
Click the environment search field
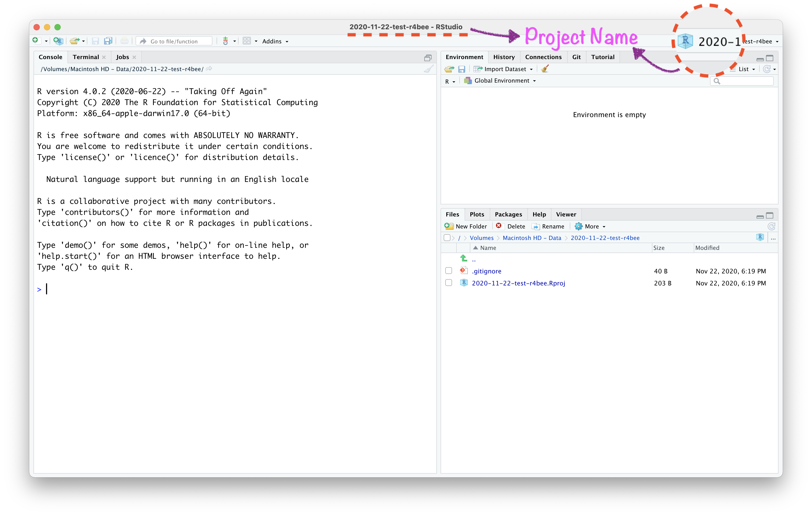point(742,81)
